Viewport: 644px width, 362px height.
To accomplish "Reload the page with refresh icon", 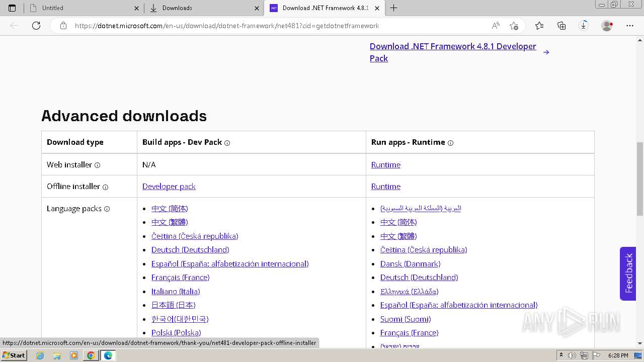I will tap(36, 26).
